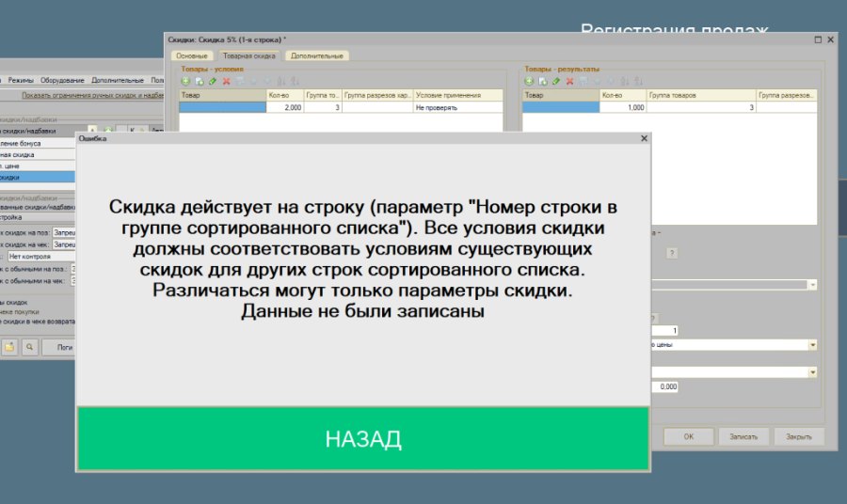Open the disabled grey dropdown arrow in Скидки
This screenshot has height=504, width=847.
(812, 285)
